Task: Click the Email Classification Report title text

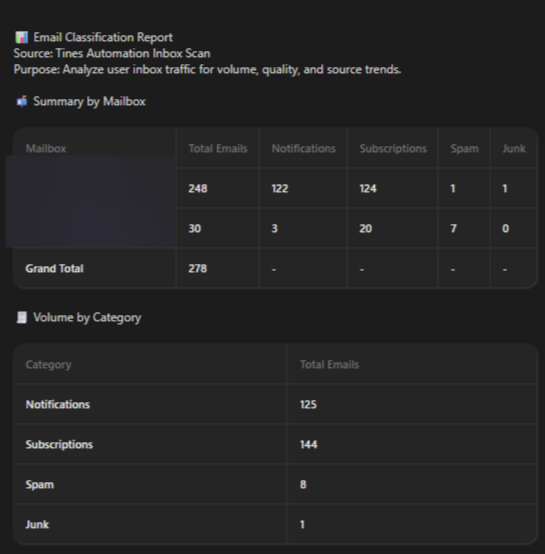Action: pos(103,37)
